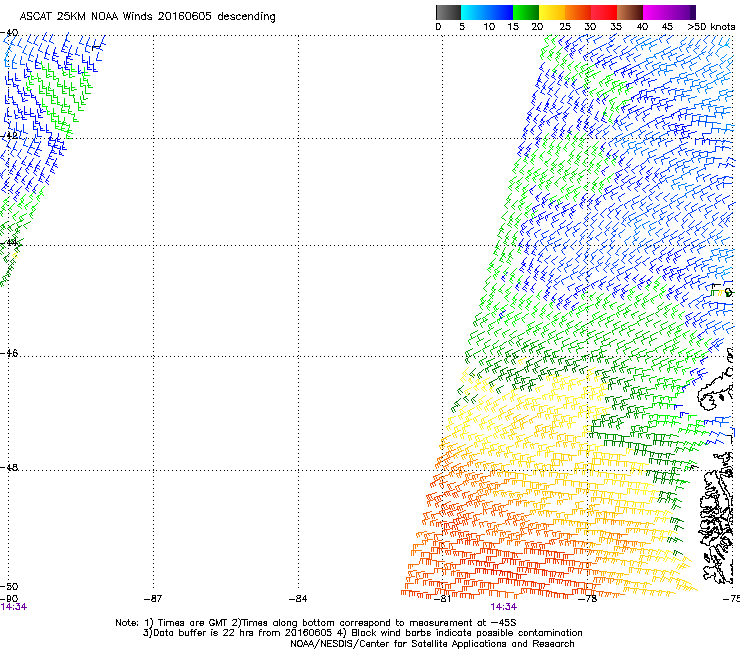This screenshot has height=650, width=740.
Task: Click the purple "14:34" time beneath -90
Action: (14, 607)
